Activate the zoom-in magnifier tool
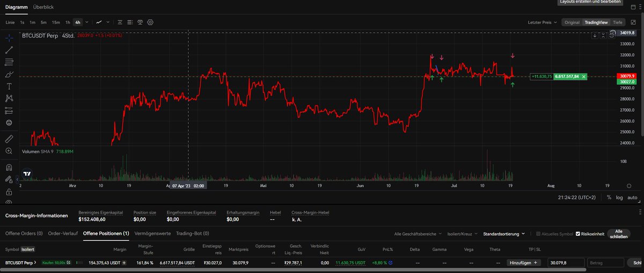 (x=9, y=152)
